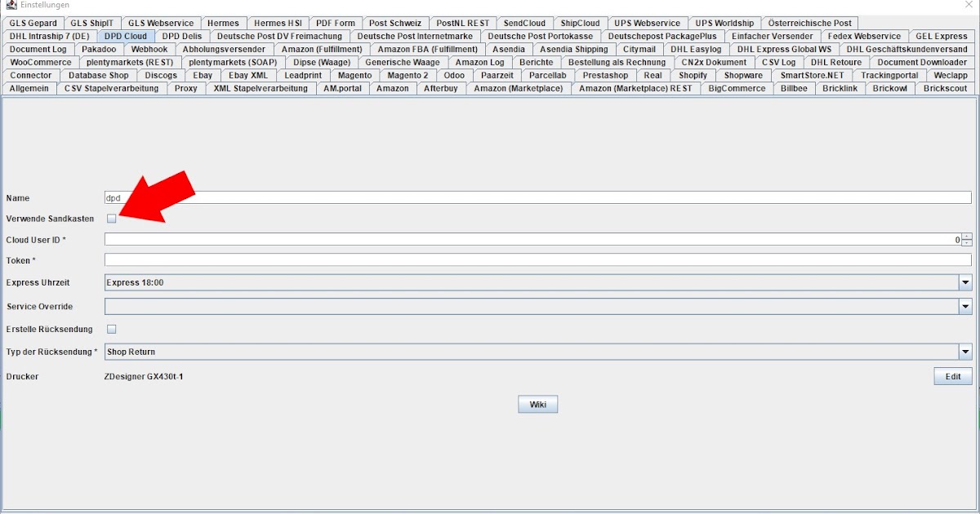Switch to the WooCommerce tab
Screen dimensions: 980x514
pyautogui.click(x=41, y=62)
